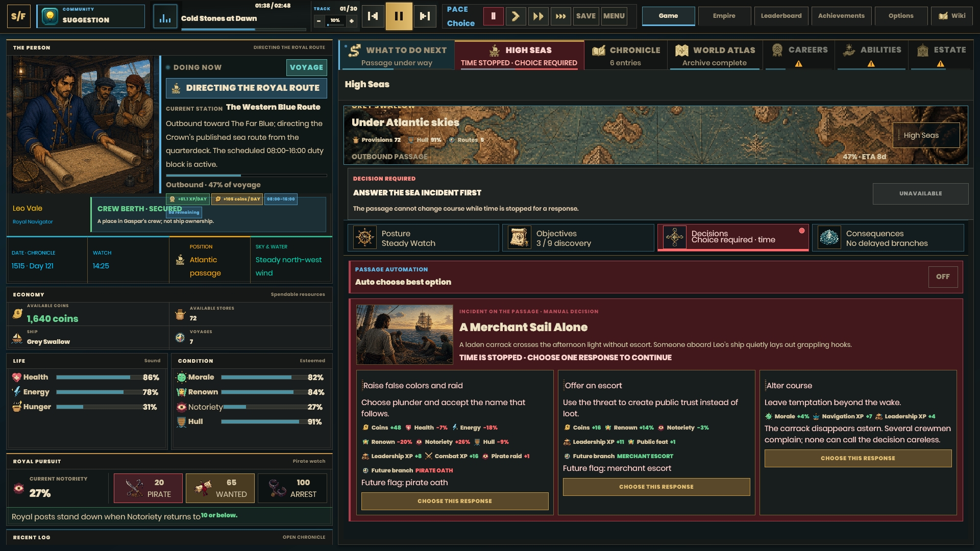
Task: Open the Leaderboard tab
Action: 781,16
